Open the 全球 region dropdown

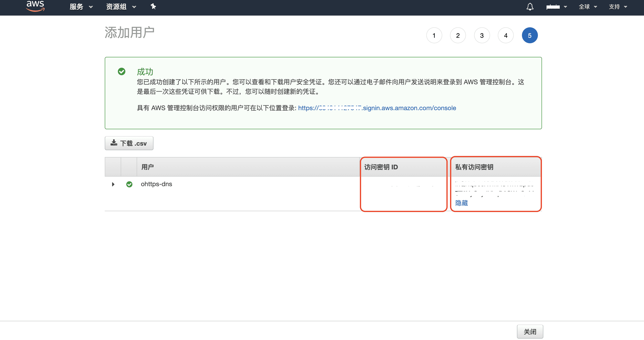tap(588, 7)
